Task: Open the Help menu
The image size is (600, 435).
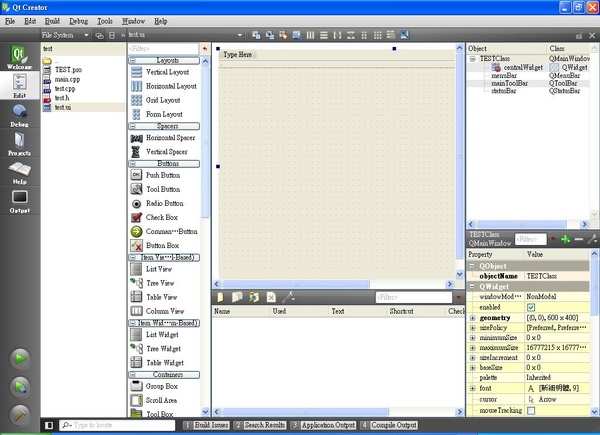Action: click(x=161, y=21)
